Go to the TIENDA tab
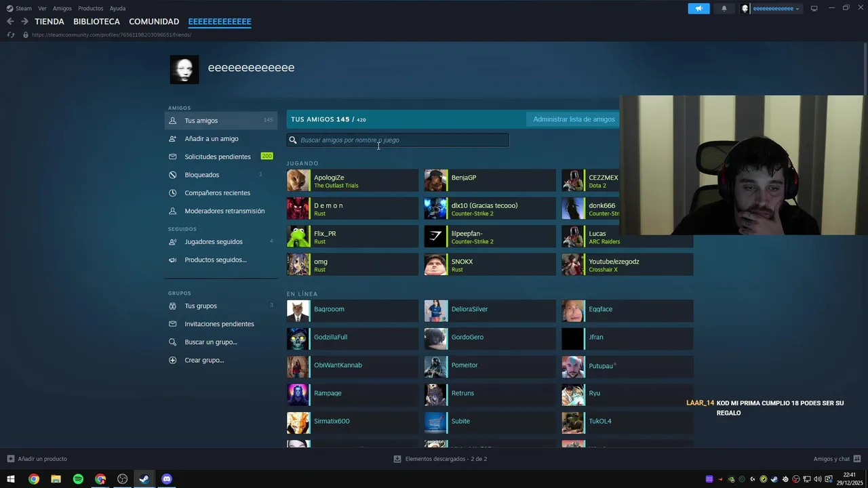Image resolution: width=868 pixels, height=488 pixels. coord(50,22)
